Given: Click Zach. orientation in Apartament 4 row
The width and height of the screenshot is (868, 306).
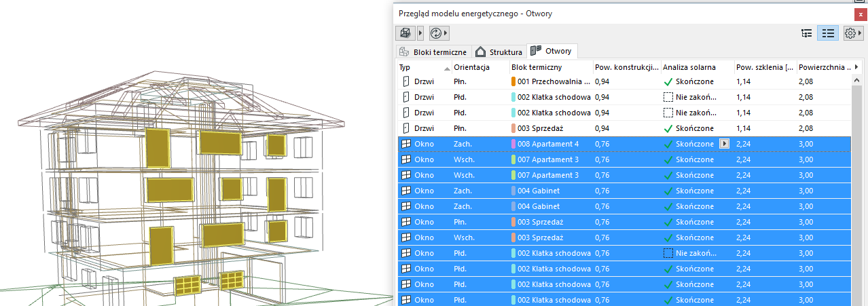Looking at the screenshot, I should pyautogui.click(x=463, y=144).
